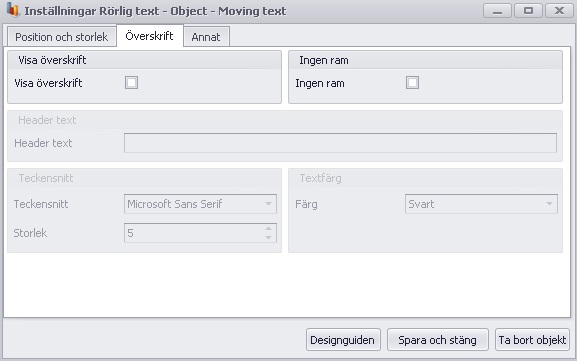Screen dimensions: 577x361
Task: Close the Inställningar Rörlig text window
Action: point(559,11)
